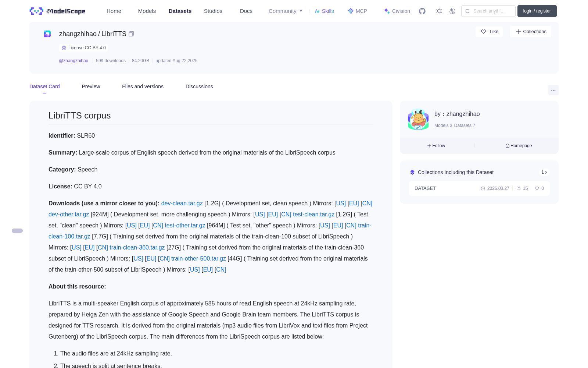Image resolution: width=588 pixels, height=368 pixels.
Task: Download dev-other.tar.gz link
Action: pos(69,215)
